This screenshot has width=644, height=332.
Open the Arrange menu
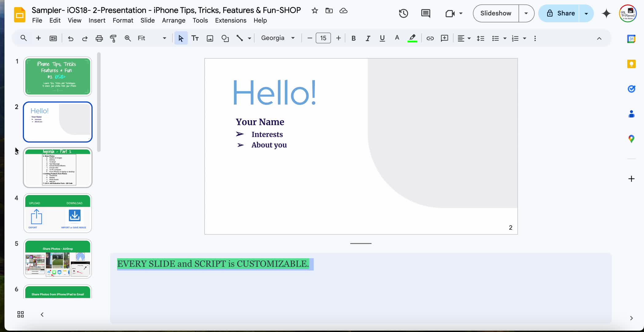coord(174,20)
